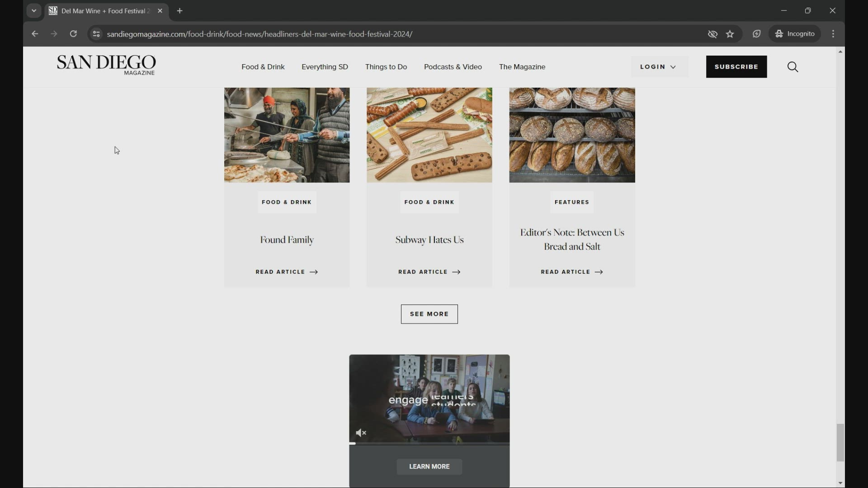Click the video ad progress bar
This screenshot has width=868, height=488.
point(429,444)
